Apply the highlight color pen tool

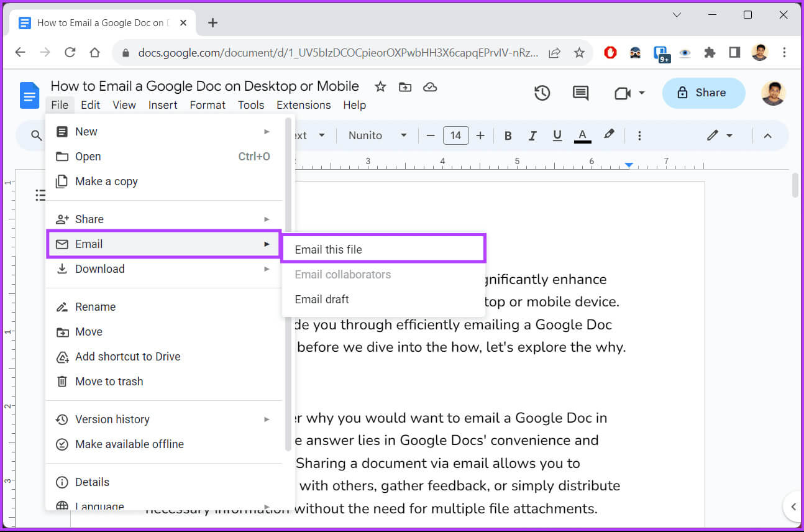[609, 135]
